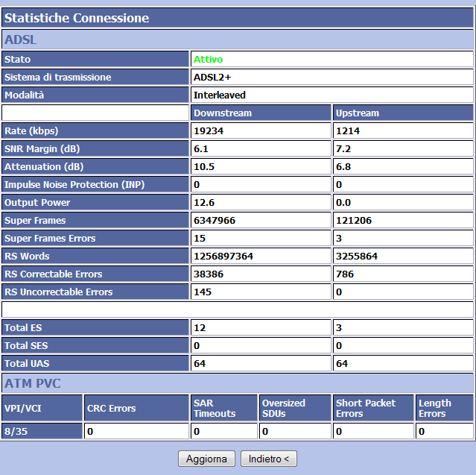Click the Aggiorna button

206,459
